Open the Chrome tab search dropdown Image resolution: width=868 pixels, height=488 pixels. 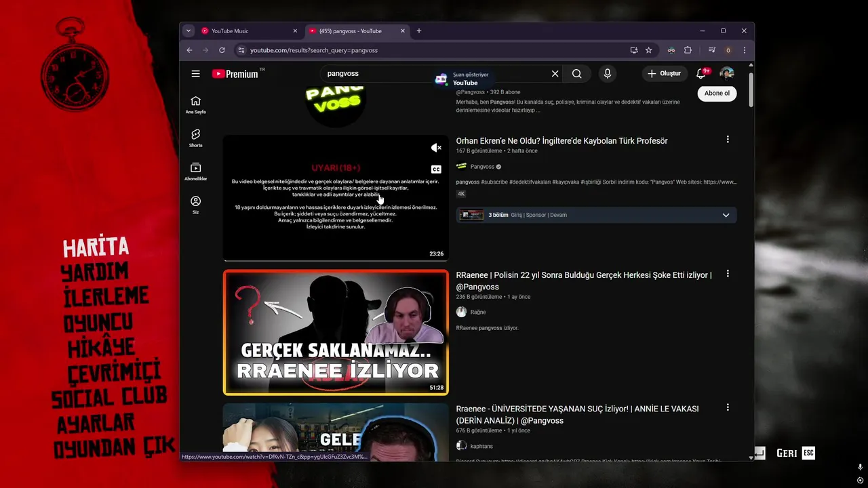(189, 30)
